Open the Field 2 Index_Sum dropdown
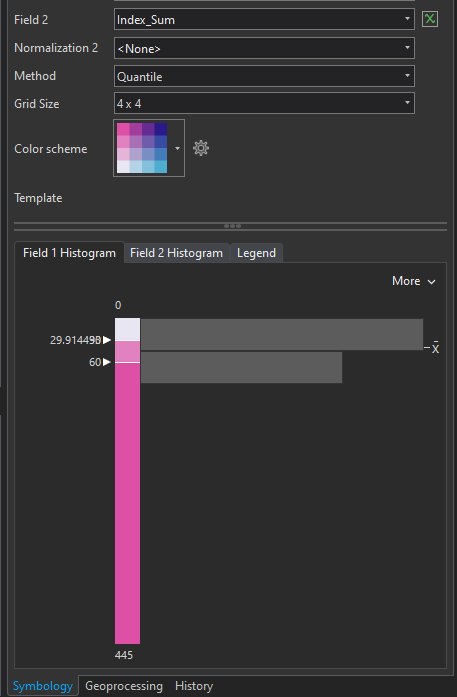Viewport: 457px width, 697px height. pos(264,20)
